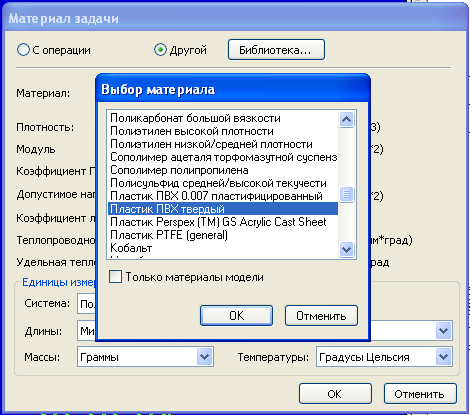Choose 'Поликарбонат большой вязкости' from the list
The image size is (470, 415).
click(x=223, y=118)
